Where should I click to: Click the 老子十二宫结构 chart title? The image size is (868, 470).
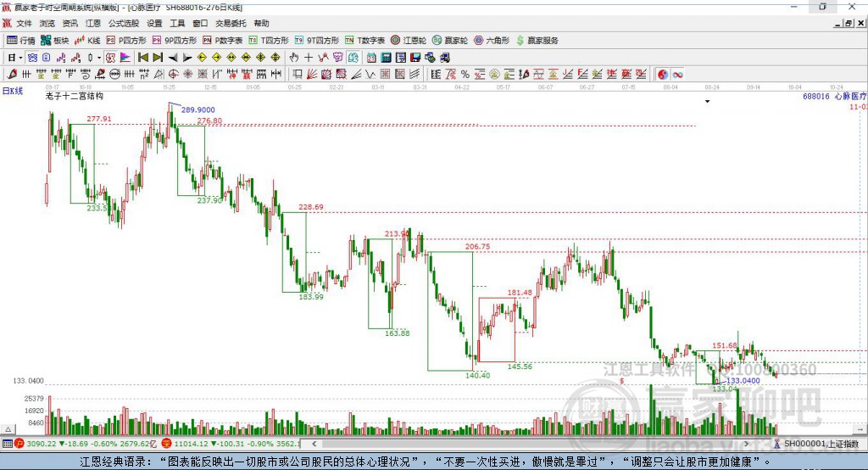75,96
